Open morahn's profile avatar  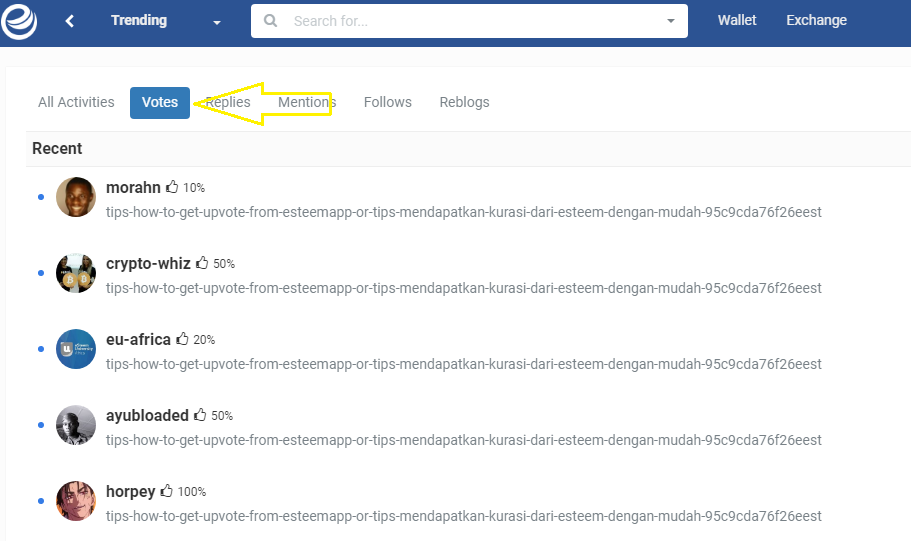point(76,197)
